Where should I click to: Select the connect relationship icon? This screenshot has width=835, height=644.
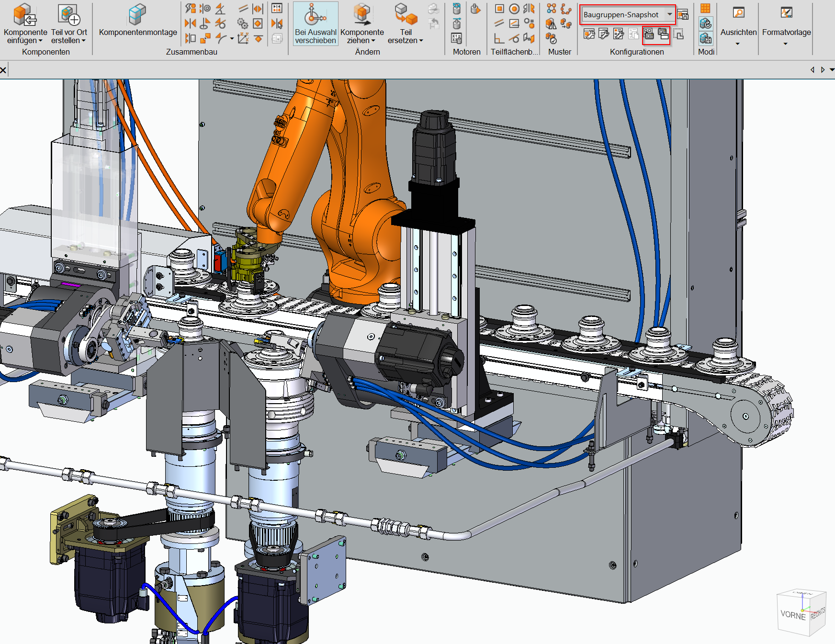205,38
